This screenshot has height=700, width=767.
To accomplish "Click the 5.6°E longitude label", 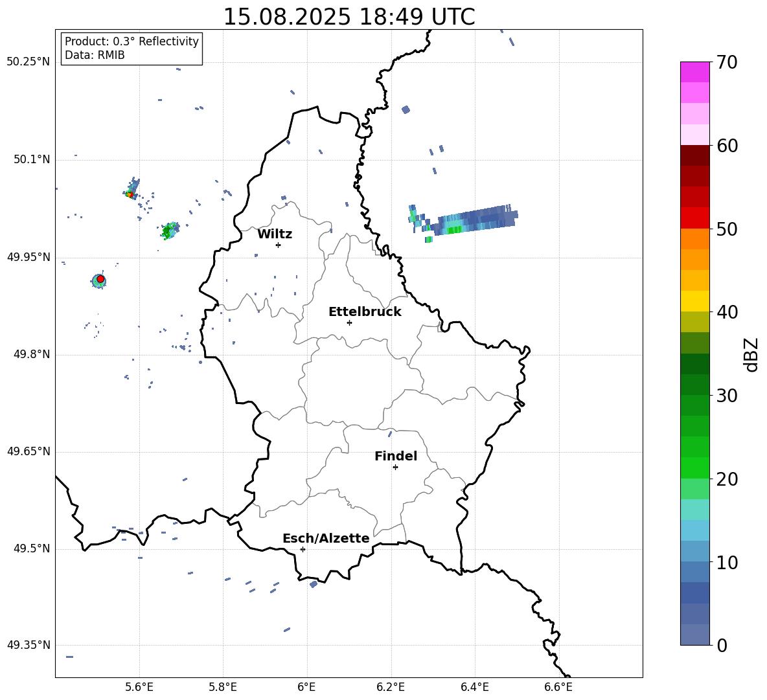I will [x=139, y=687].
